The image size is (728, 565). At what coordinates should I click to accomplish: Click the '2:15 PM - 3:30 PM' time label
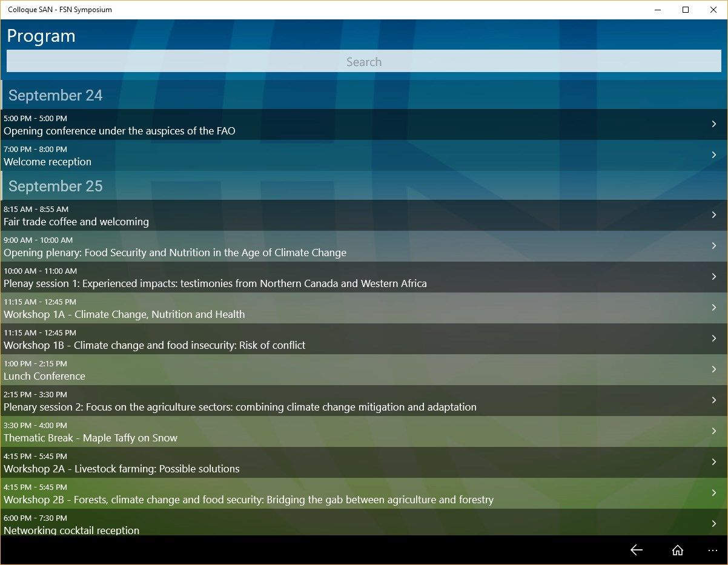point(35,394)
